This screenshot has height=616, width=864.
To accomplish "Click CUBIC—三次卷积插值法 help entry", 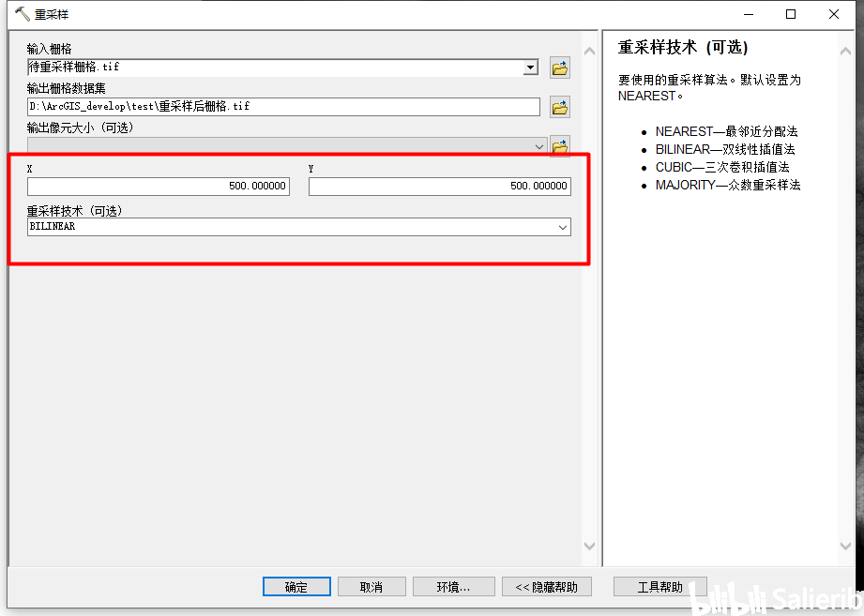I will (x=722, y=167).
